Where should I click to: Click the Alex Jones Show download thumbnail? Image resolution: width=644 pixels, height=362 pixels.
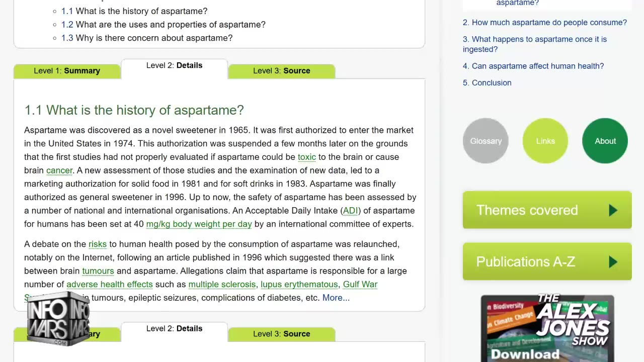coord(547,328)
